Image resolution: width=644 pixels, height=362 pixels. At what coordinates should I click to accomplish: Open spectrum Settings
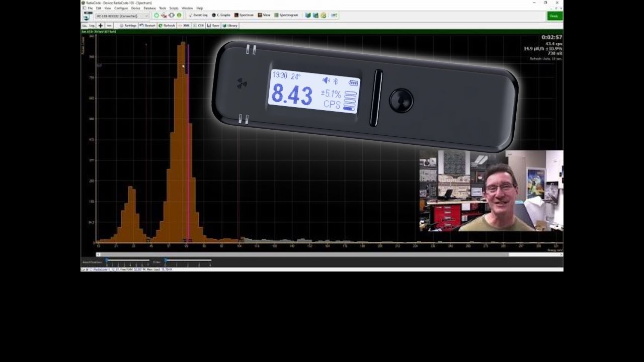coord(128,26)
